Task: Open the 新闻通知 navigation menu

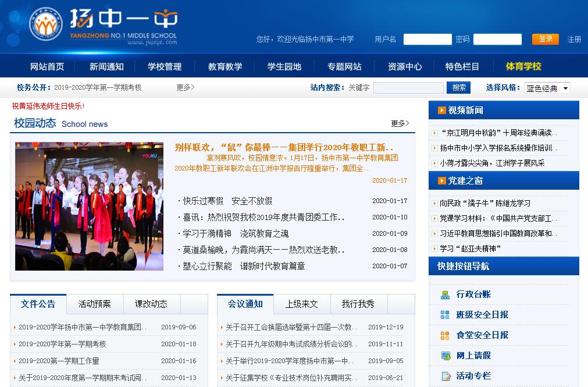Action: (106, 66)
